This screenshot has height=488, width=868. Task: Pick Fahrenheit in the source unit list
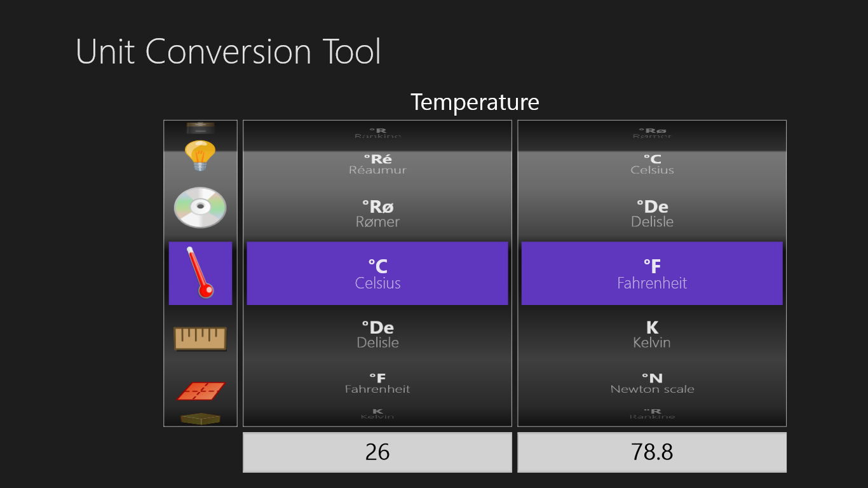(x=377, y=383)
